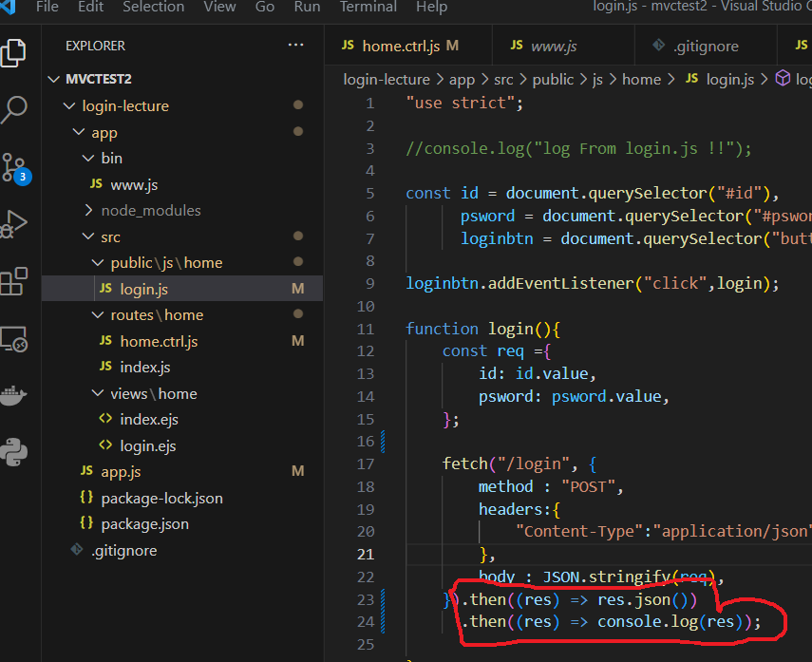Open the Selection menu
The image size is (812, 662).
click(153, 7)
